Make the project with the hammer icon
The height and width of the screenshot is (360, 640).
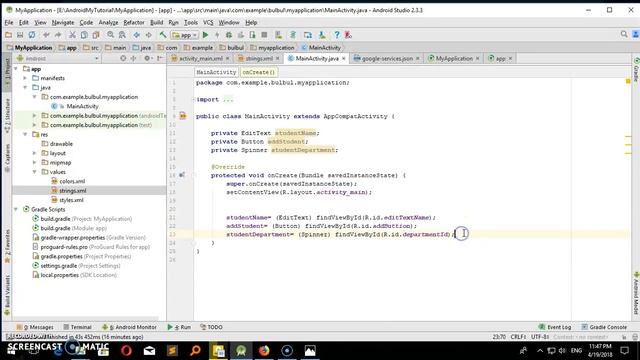pyautogui.click(x=163, y=35)
